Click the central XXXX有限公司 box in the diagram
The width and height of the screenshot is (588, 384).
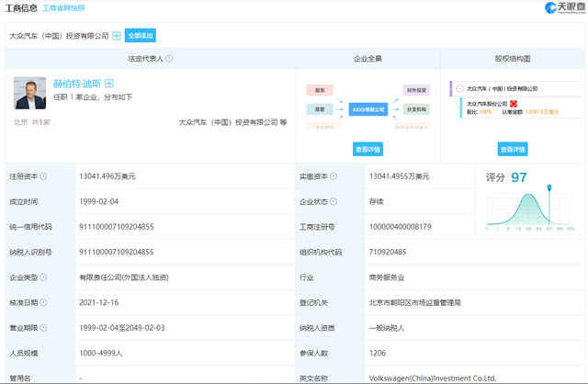[368, 109]
